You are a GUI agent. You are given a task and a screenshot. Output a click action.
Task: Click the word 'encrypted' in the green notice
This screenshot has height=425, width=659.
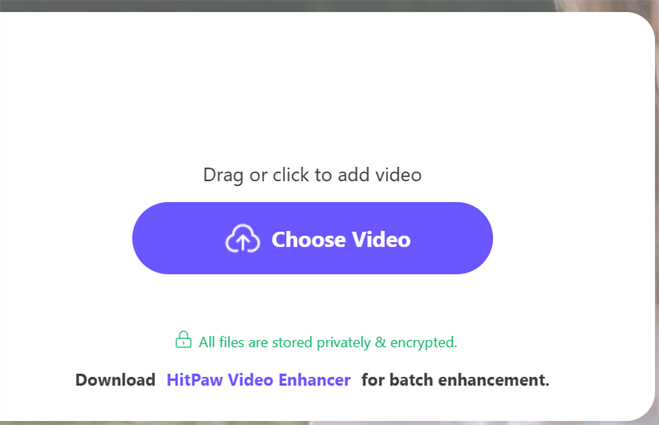tap(422, 343)
